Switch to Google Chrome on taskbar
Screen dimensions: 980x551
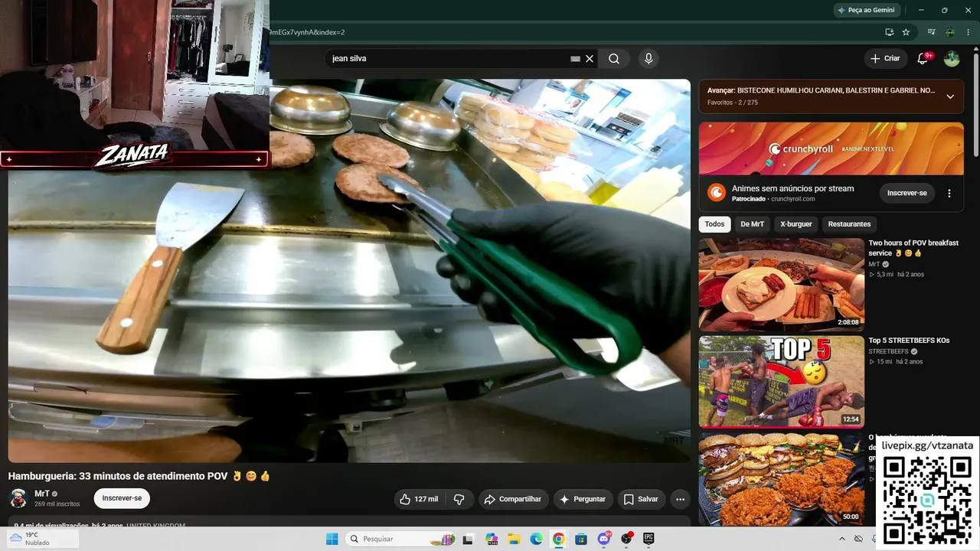pos(559,539)
